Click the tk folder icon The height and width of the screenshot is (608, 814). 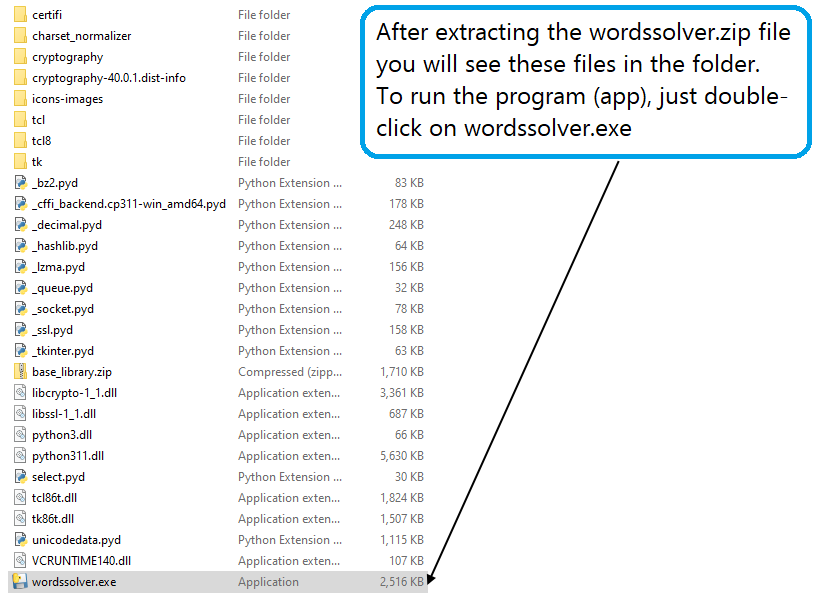point(20,161)
